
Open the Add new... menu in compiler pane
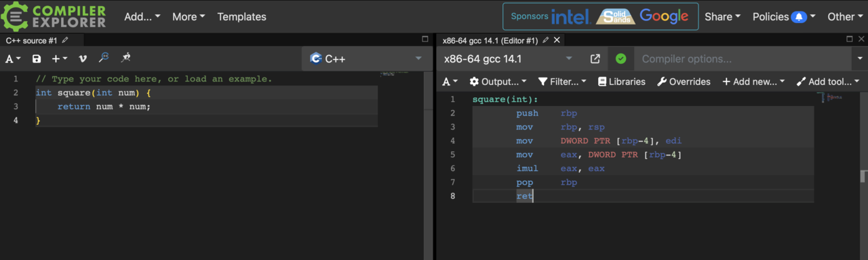pos(753,81)
